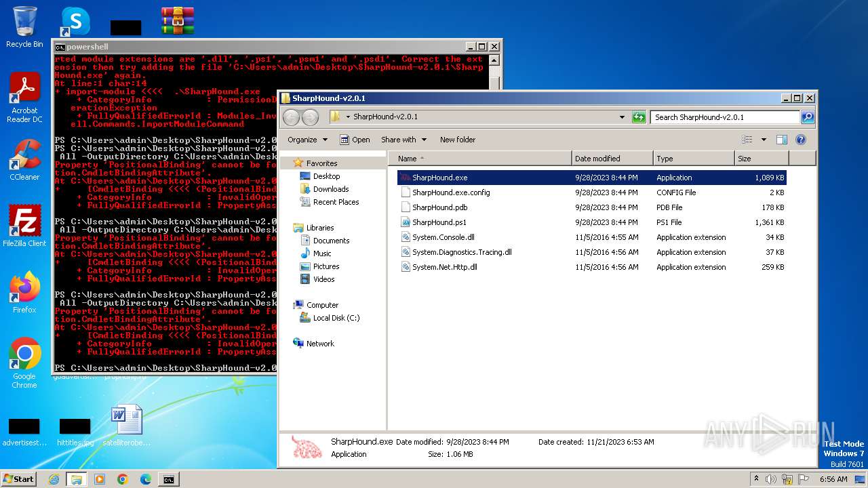Open the Start menu
Screen dimensions: 868x488
18,479
